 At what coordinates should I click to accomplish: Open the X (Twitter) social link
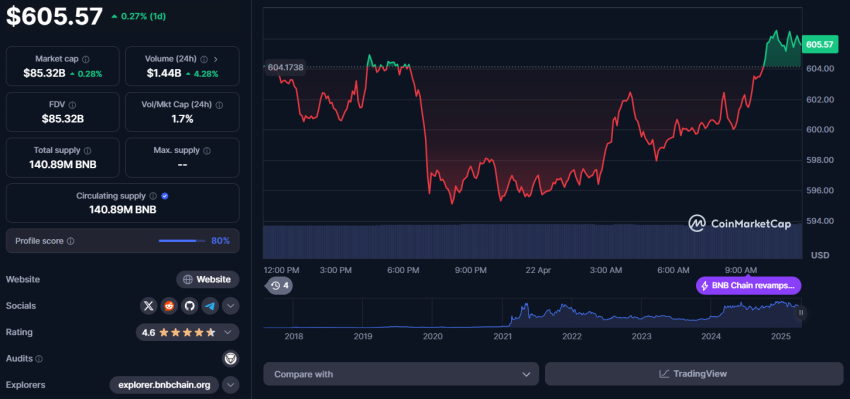tap(149, 306)
